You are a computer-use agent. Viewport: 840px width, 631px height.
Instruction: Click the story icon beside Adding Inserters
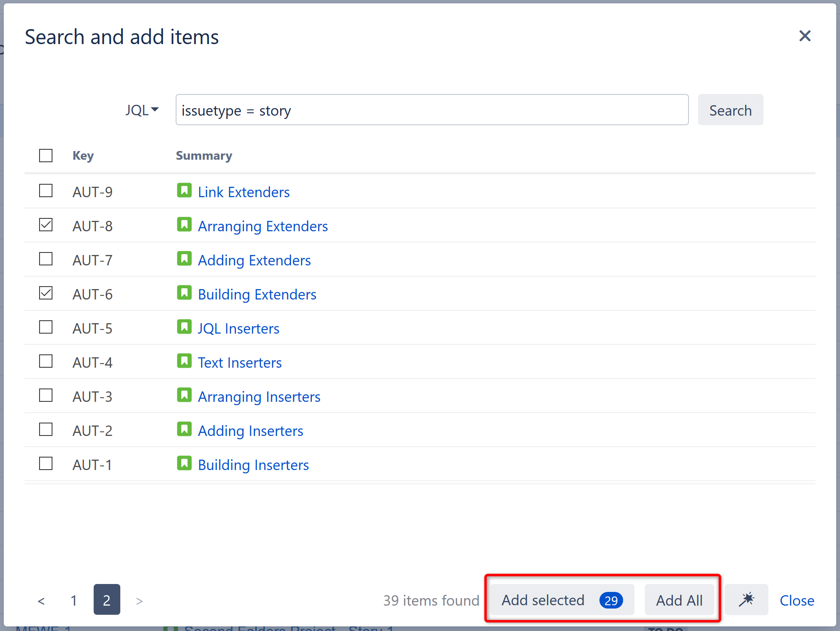tap(184, 429)
